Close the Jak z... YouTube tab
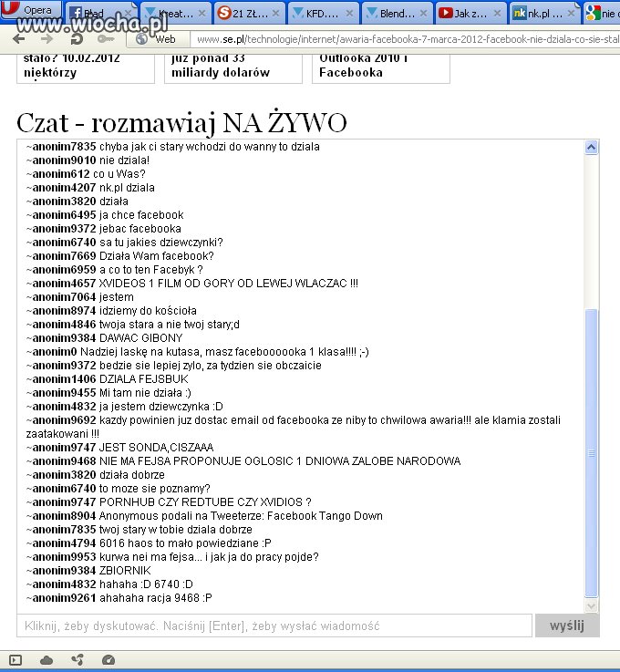 click(497, 14)
